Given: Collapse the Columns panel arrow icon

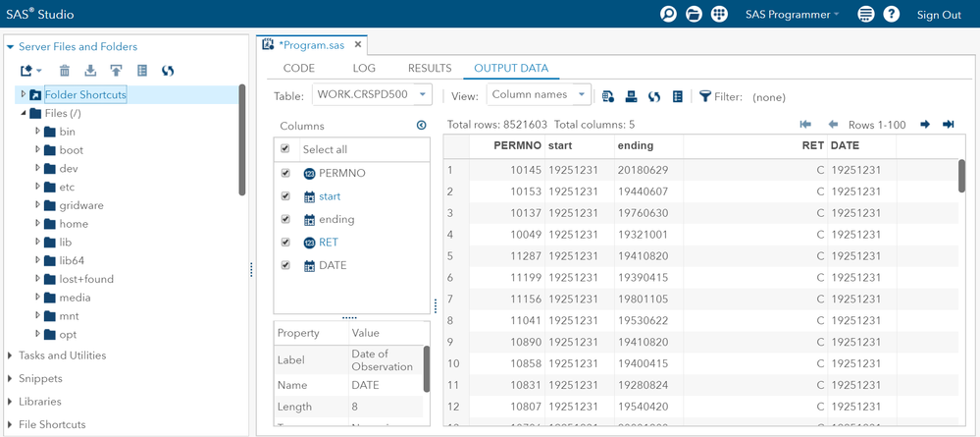Looking at the screenshot, I should click(421, 126).
